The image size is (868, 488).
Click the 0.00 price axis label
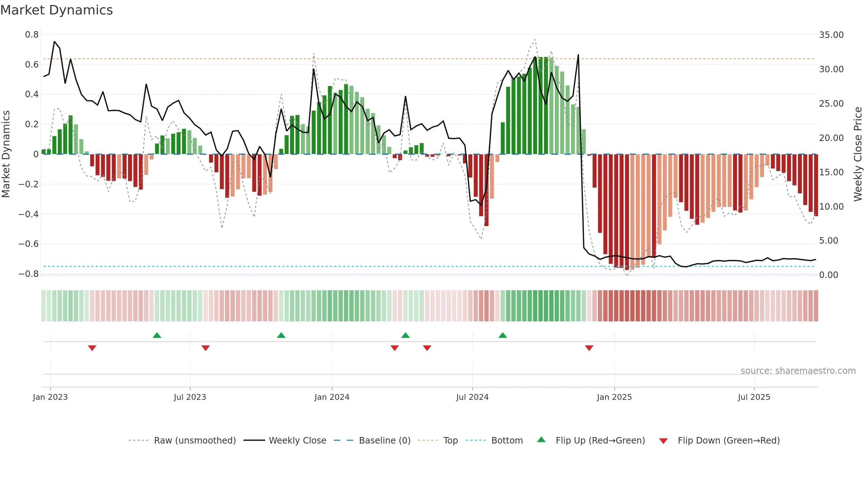point(829,275)
